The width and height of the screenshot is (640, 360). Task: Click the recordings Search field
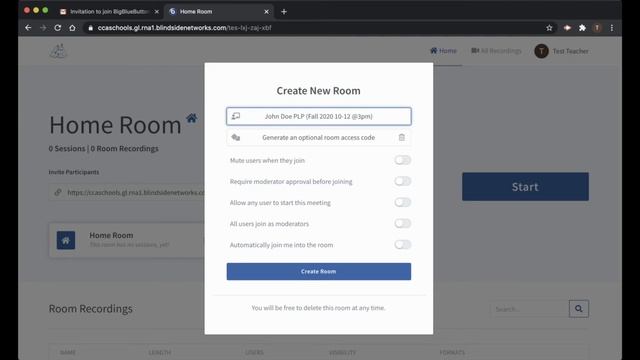pyautogui.click(x=530, y=309)
